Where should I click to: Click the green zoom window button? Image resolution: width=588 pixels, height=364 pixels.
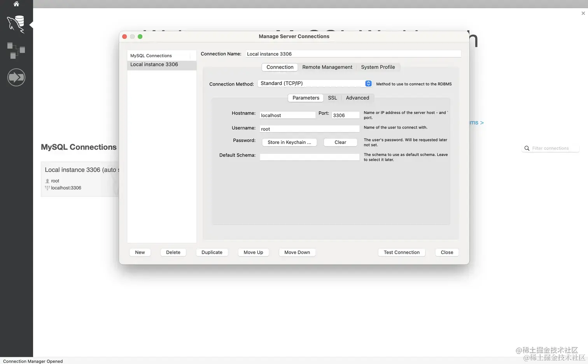[140, 37]
